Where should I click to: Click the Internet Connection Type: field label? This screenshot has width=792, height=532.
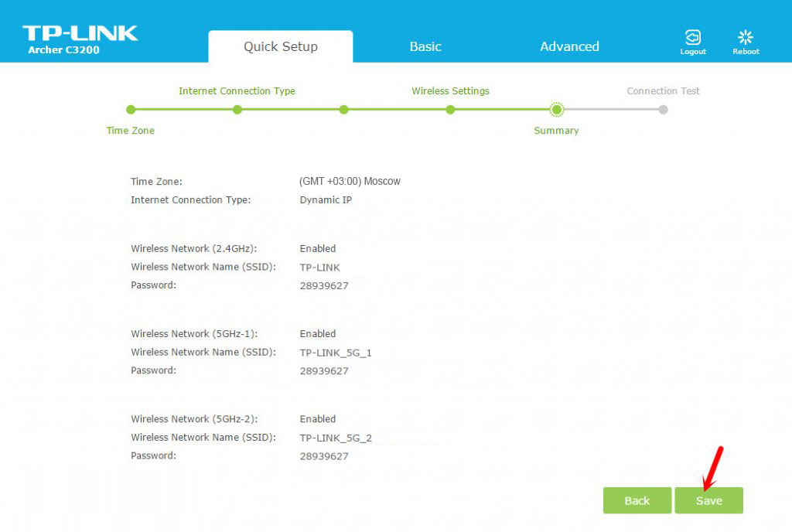pyautogui.click(x=191, y=199)
